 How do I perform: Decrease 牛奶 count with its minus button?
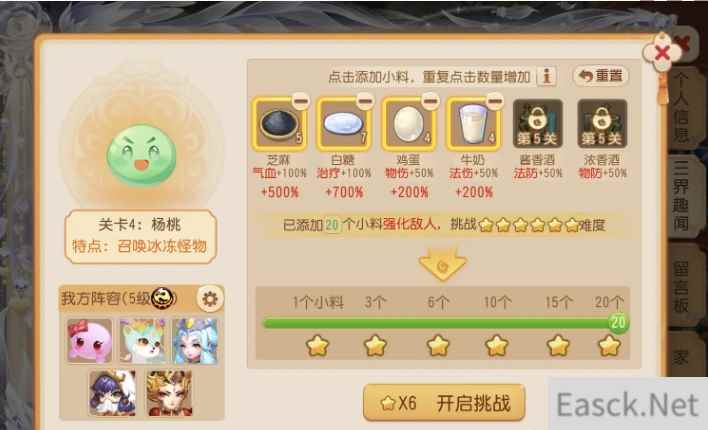click(495, 100)
